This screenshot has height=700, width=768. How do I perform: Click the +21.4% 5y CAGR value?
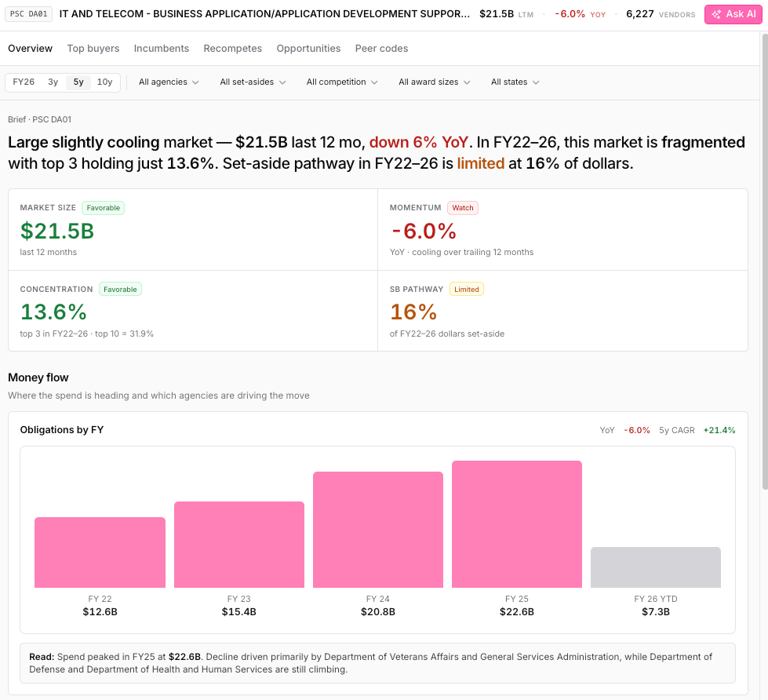pyautogui.click(x=719, y=430)
